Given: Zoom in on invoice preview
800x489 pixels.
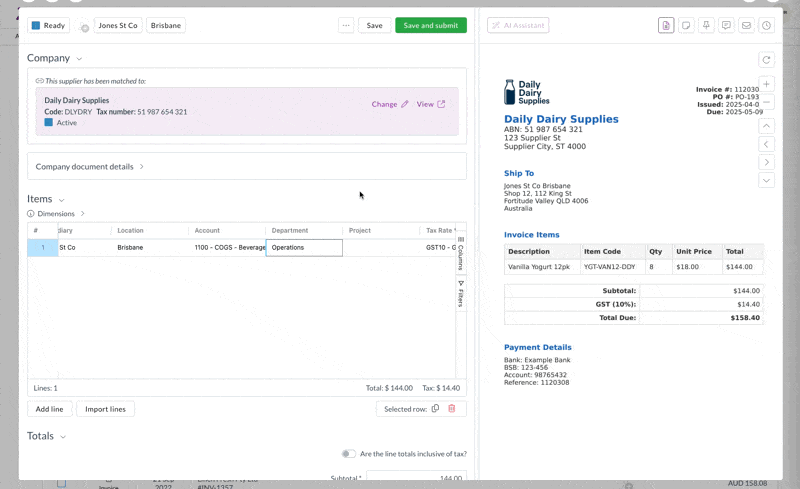Looking at the screenshot, I should pos(766,84).
